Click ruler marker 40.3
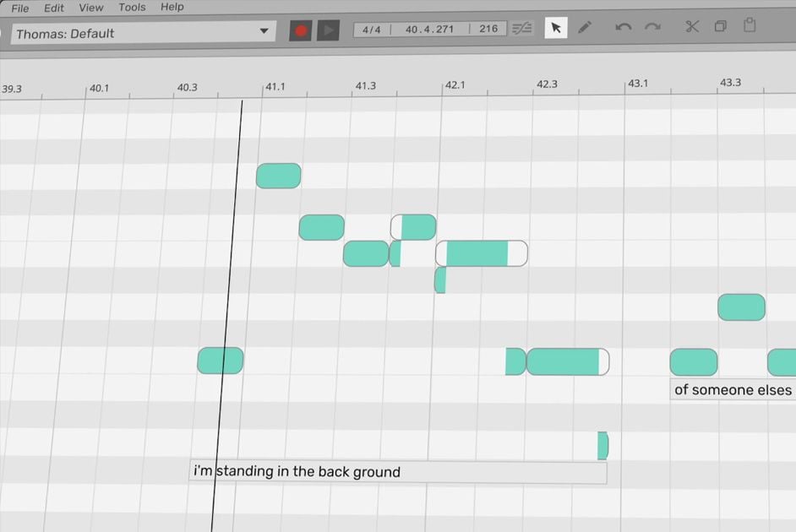 pos(187,87)
